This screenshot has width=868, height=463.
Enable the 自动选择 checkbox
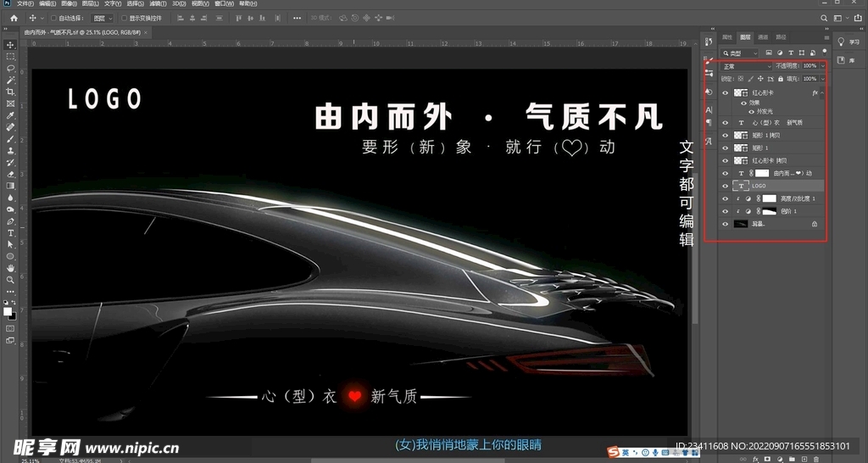pos(53,19)
